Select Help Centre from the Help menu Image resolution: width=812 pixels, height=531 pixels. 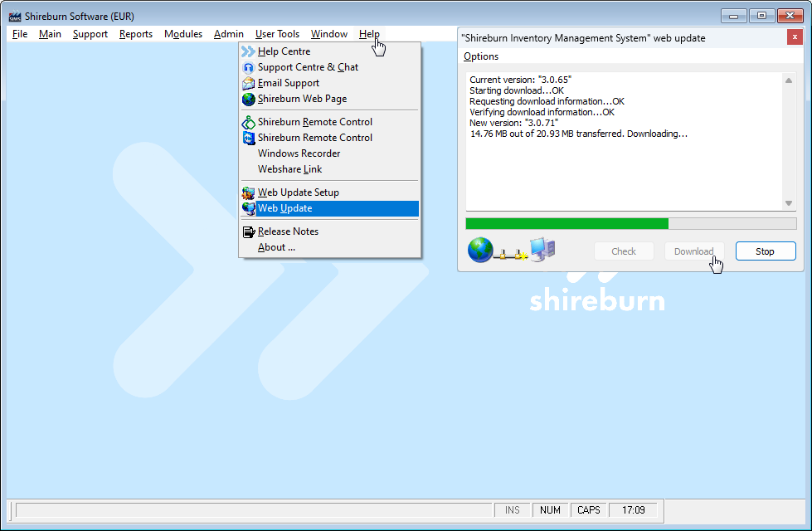point(330,51)
